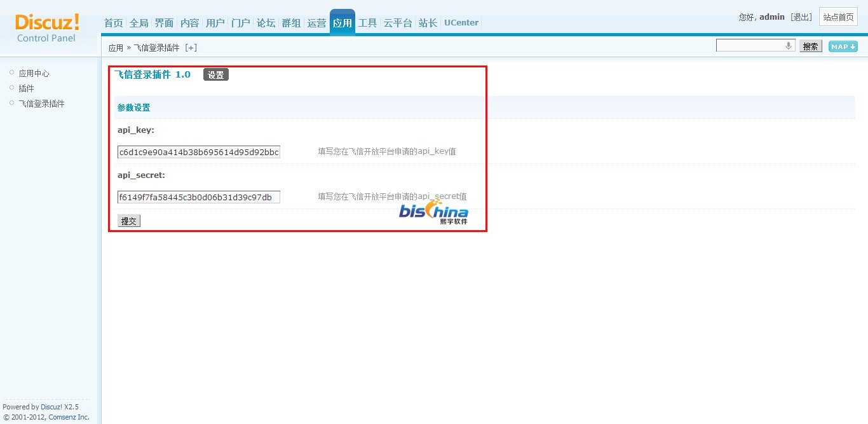Open the MAP navigation button
Viewport: 868px width, 424px height.
coord(843,46)
